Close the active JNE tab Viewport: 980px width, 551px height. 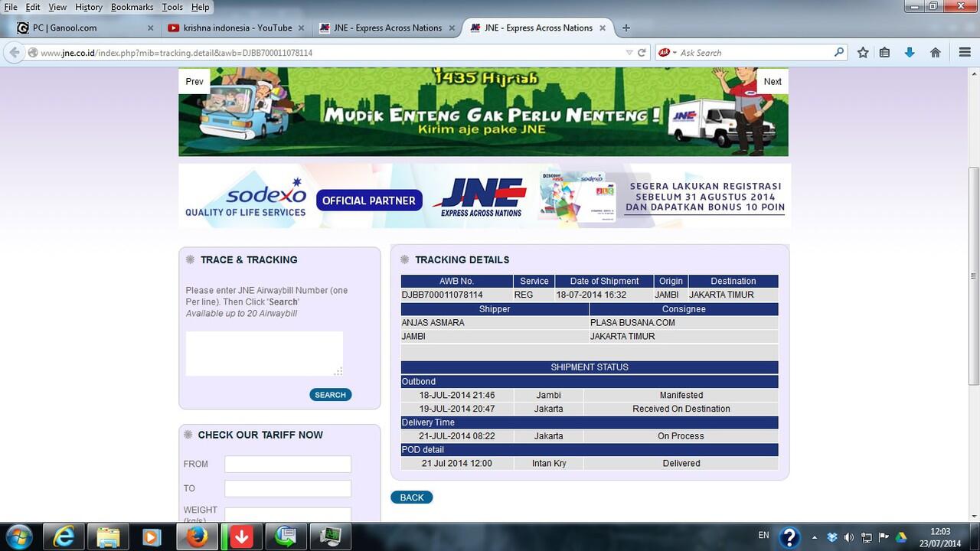[x=603, y=28]
